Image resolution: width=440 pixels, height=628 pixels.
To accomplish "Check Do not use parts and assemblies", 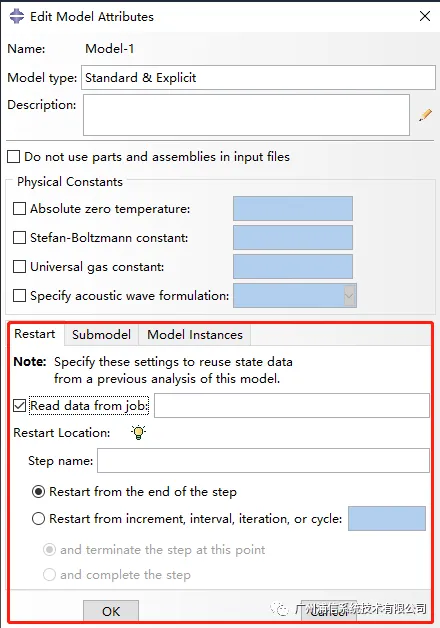I will (13, 157).
